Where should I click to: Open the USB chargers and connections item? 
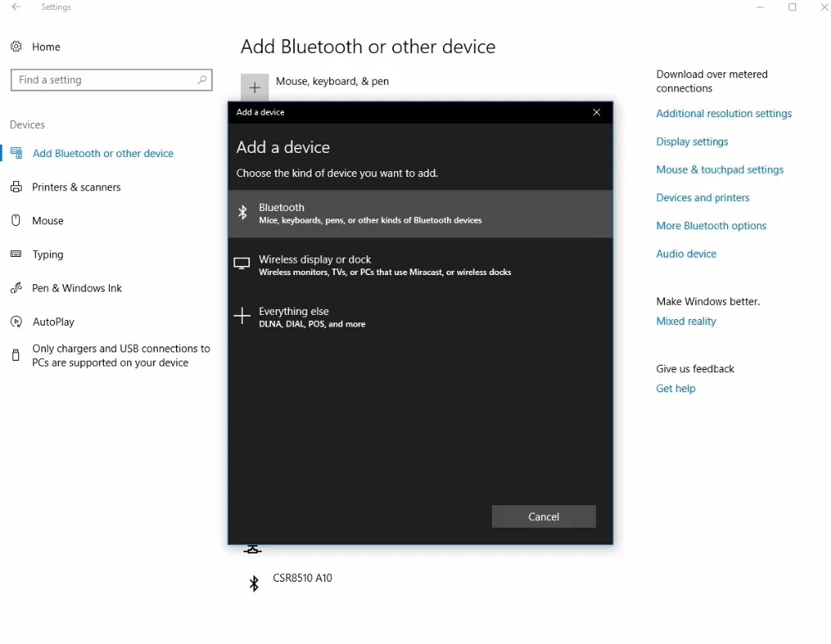point(120,356)
